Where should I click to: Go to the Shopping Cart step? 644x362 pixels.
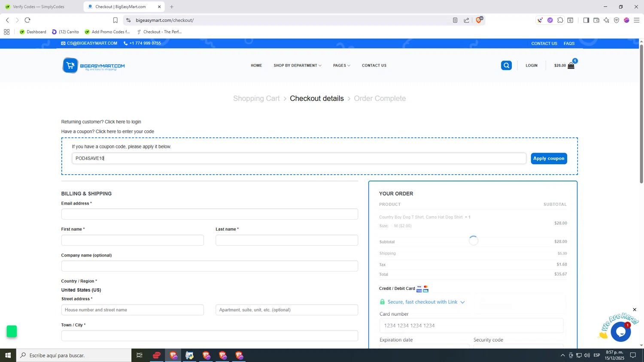click(x=256, y=99)
